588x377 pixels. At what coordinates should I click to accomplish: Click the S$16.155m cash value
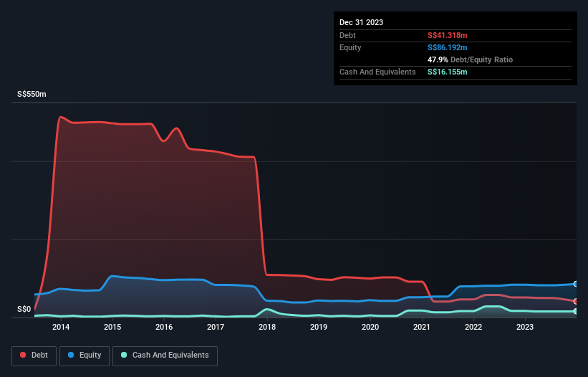[448, 72]
